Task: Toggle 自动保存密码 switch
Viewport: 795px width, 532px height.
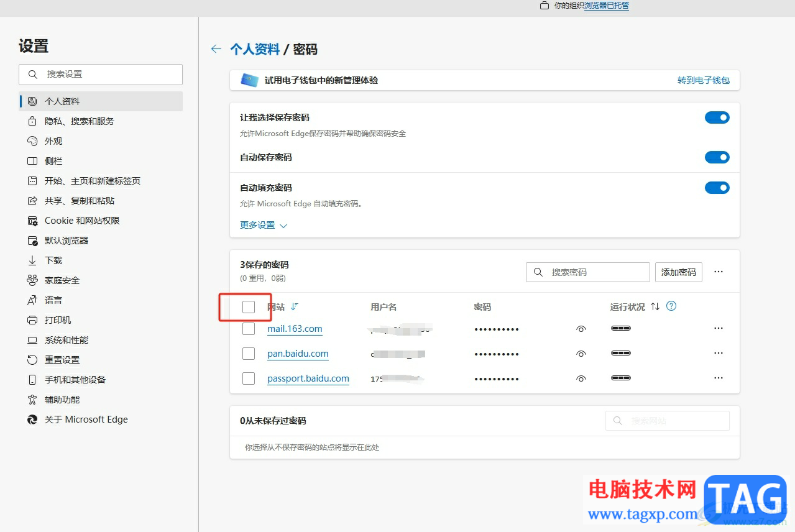Action: pos(717,157)
